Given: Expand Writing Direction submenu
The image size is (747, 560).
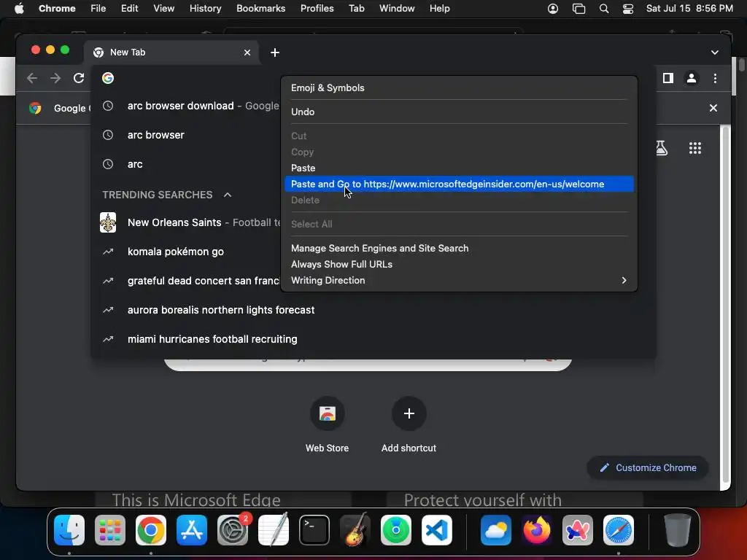Looking at the screenshot, I should [x=459, y=281].
